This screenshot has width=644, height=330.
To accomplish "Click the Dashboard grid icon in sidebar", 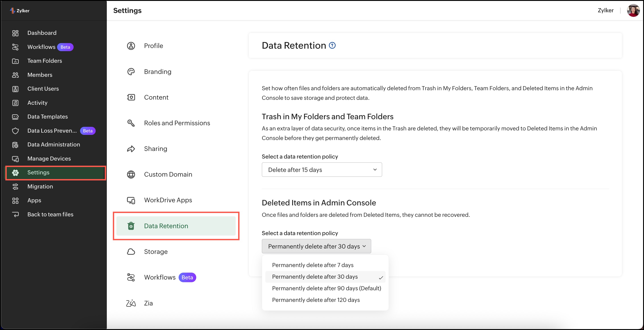I will pyautogui.click(x=15, y=33).
